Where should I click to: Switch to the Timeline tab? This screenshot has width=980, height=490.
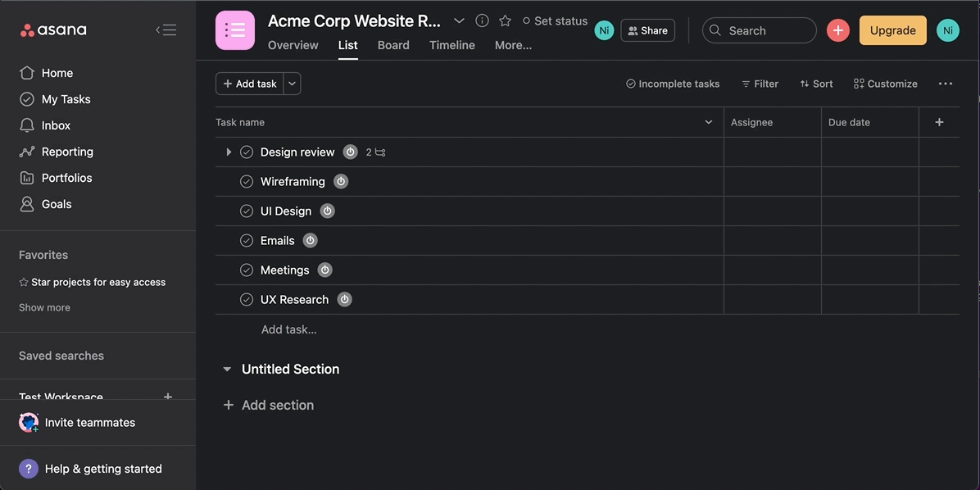tap(451, 45)
